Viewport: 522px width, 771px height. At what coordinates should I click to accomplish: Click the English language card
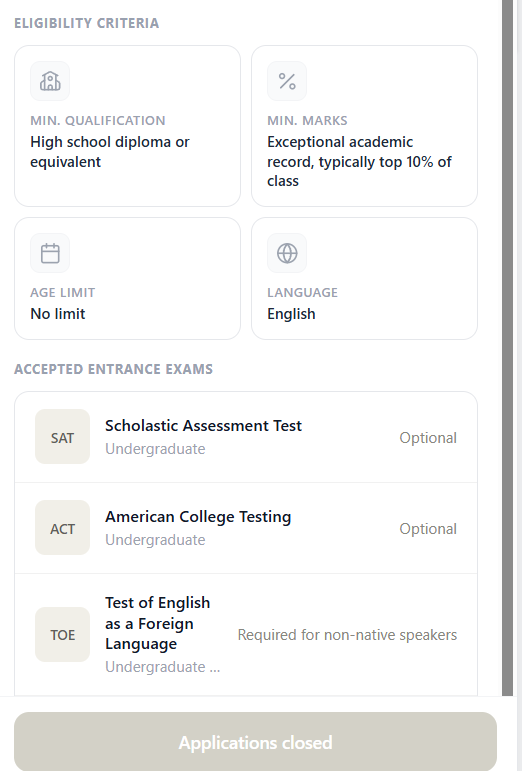point(364,278)
